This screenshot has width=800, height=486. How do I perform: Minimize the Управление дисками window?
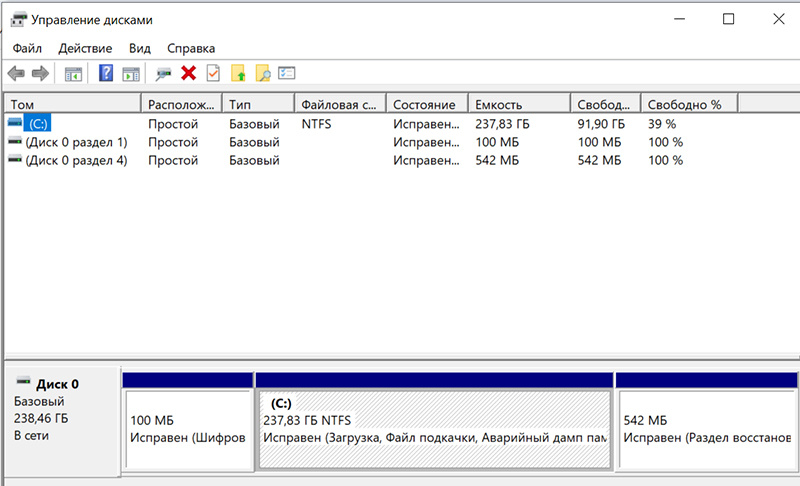[x=680, y=19]
